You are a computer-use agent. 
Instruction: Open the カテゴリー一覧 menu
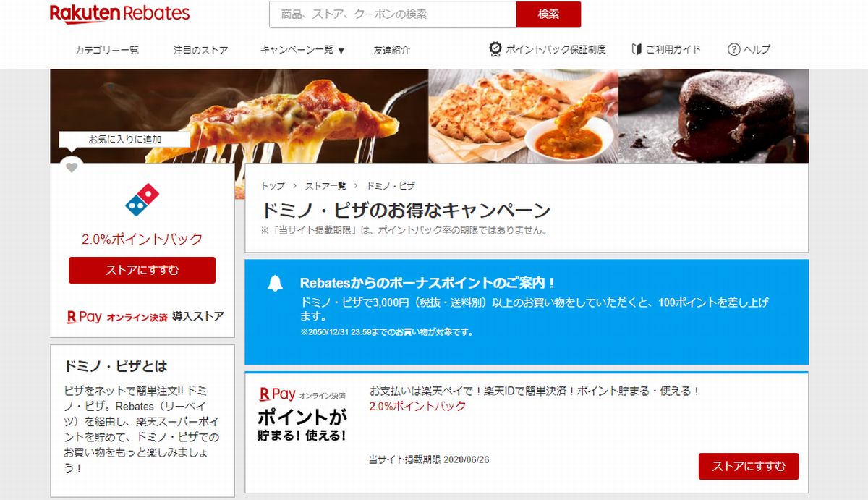pyautogui.click(x=107, y=50)
